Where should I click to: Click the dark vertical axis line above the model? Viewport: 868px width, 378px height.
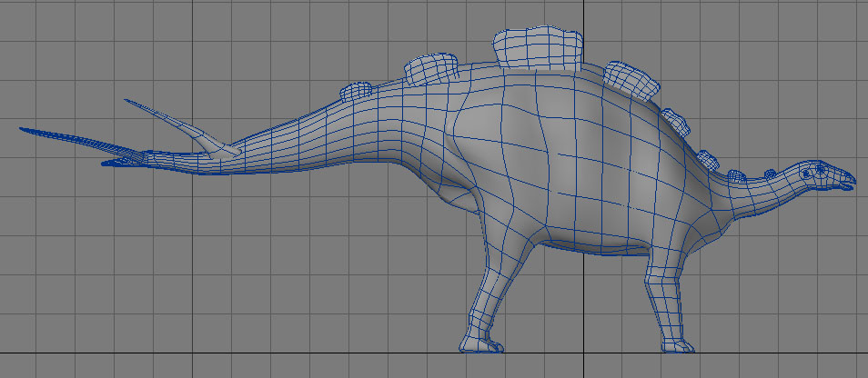(x=582, y=14)
